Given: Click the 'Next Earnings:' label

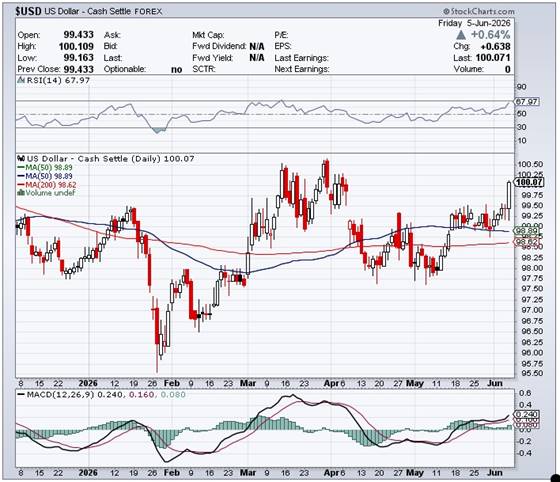Looking at the screenshot, I should (302, 69).
